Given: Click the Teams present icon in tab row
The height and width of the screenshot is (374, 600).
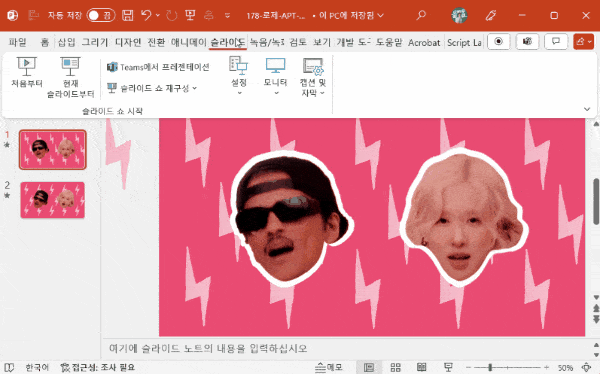Looking at the screenshot, I should tap(527, 41).
